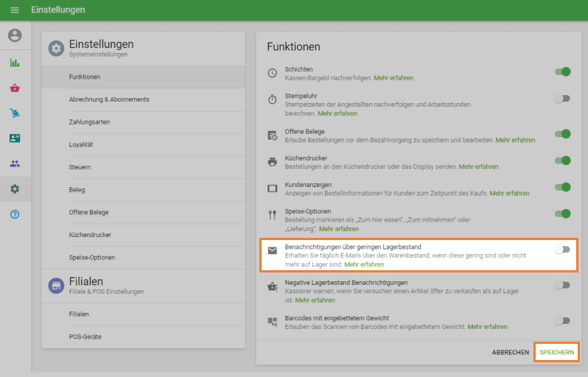
Task: Enable the Stempeluhr toggle
Action: tap(563, 98)
